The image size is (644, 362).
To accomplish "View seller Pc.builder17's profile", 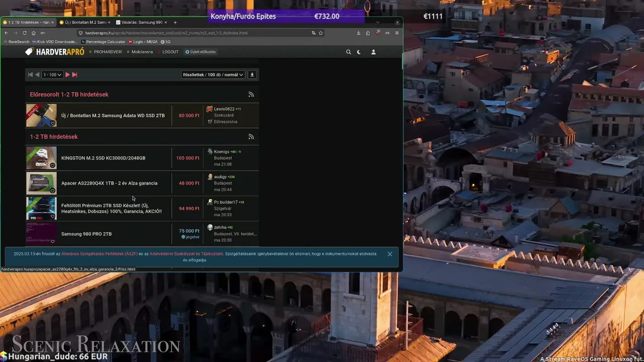I will pyautogui.click(x=226, y=202).
